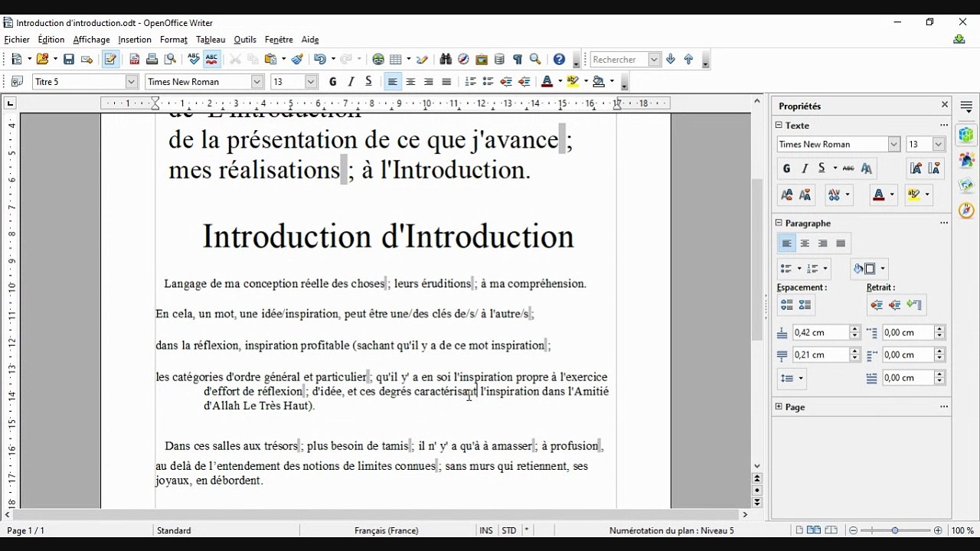
Task: Open the Print Preview icon
Action: pyautogui.click(x=170, y=59)
